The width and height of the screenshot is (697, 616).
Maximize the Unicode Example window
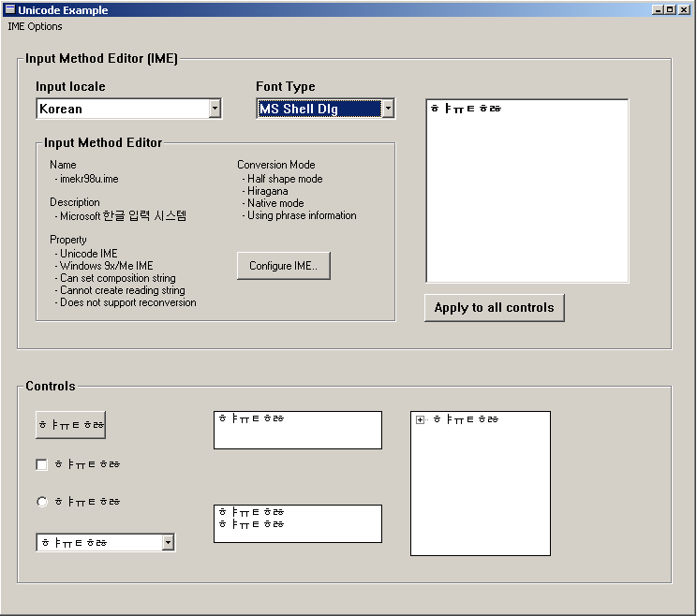[x=670, y=9]
